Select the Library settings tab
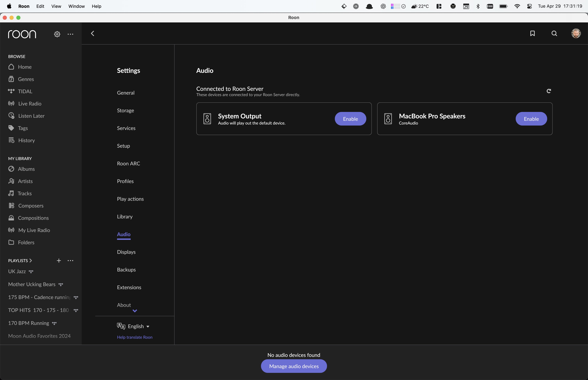 pyautogui.click(x=125, y=217)
